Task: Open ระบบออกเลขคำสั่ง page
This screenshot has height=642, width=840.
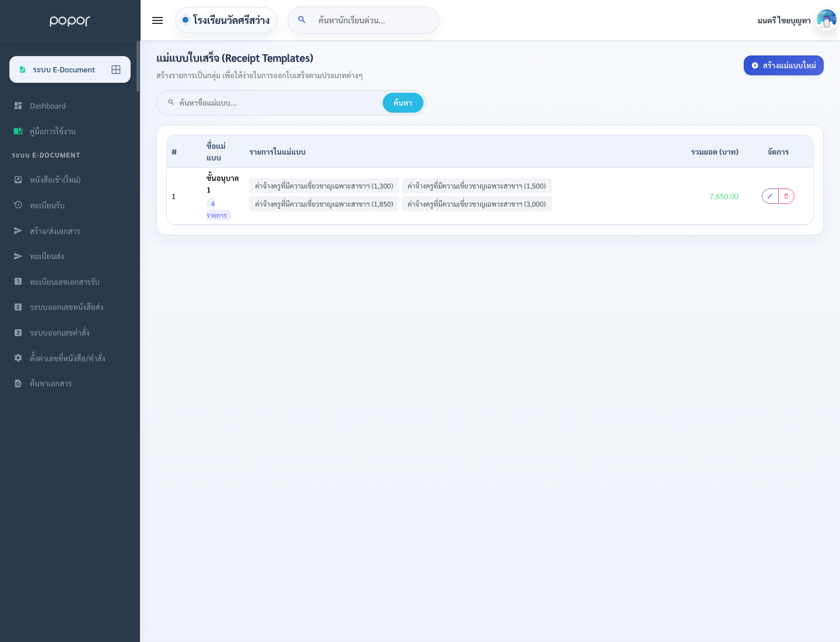Action: [x=70, y=333]
